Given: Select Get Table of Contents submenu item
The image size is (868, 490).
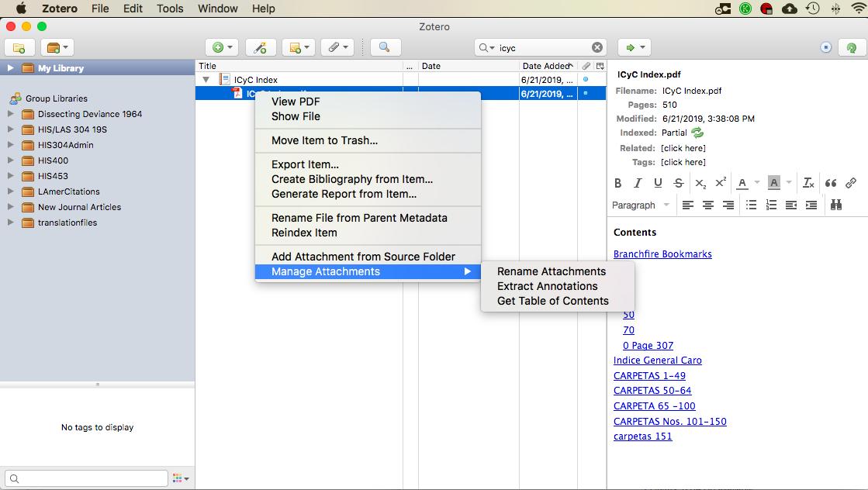Looking at the screenshot, I should (x=552, y=301).
